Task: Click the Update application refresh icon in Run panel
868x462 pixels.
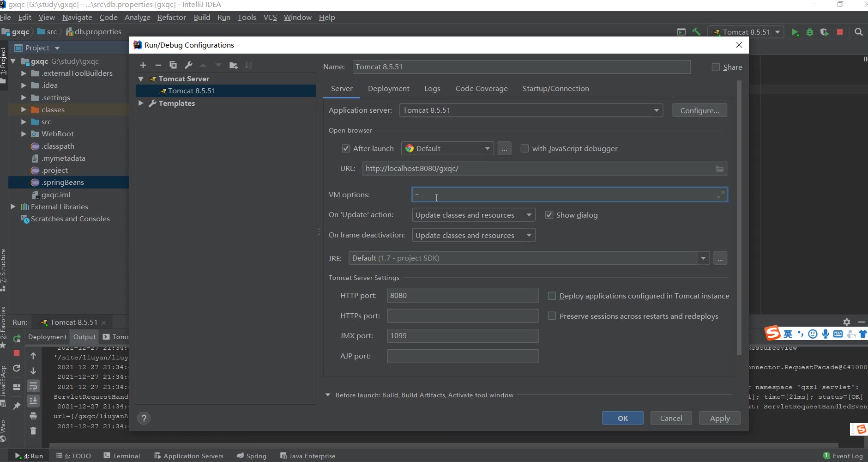Action: point(17,368)
